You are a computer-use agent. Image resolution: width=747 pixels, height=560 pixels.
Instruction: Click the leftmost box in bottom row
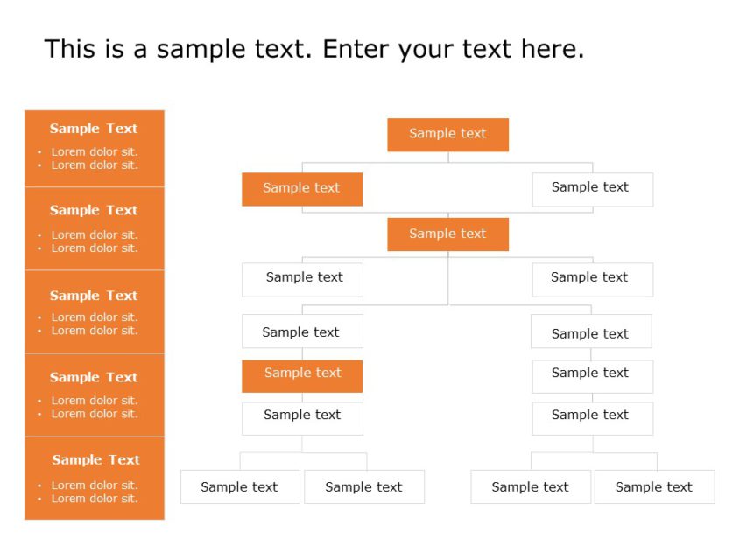point(240,486)
